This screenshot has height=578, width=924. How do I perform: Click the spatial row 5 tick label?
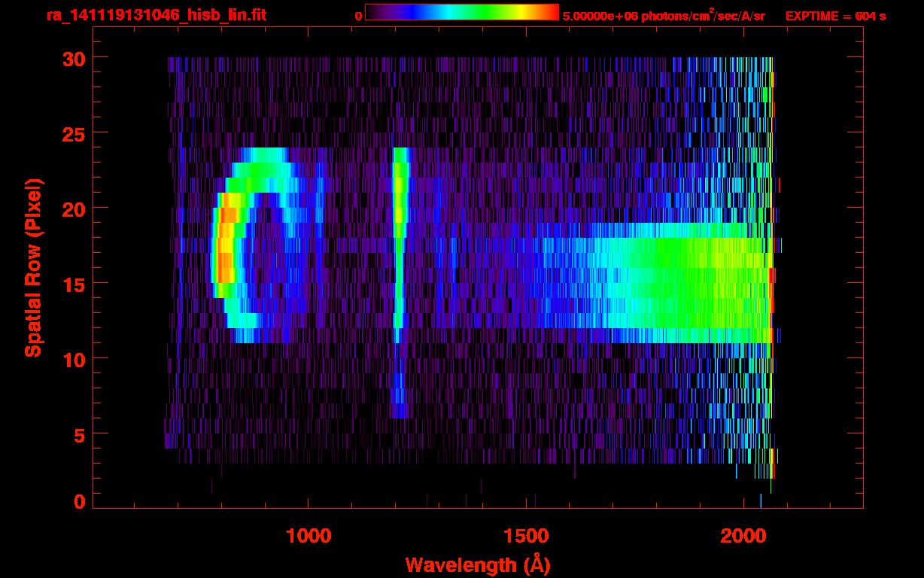(x=79, y=434)
